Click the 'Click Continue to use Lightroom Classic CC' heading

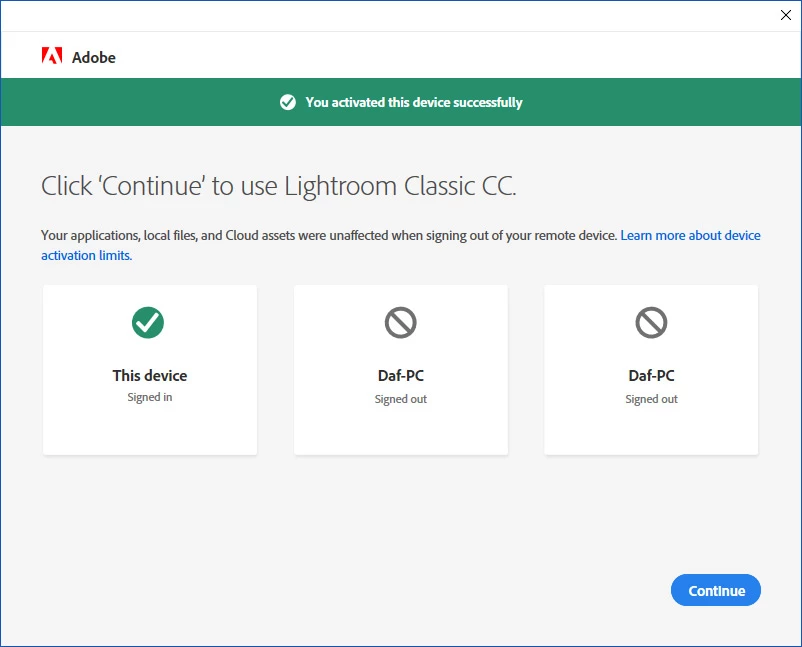tap(279, 186)
